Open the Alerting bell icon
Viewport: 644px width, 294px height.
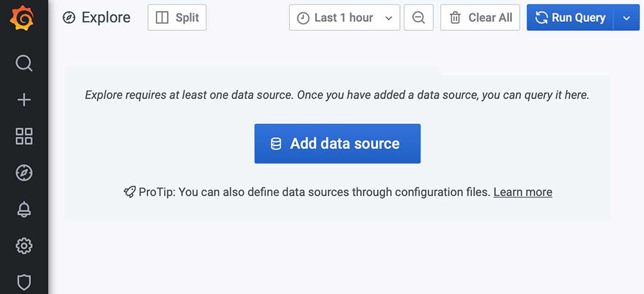(24, 209)
